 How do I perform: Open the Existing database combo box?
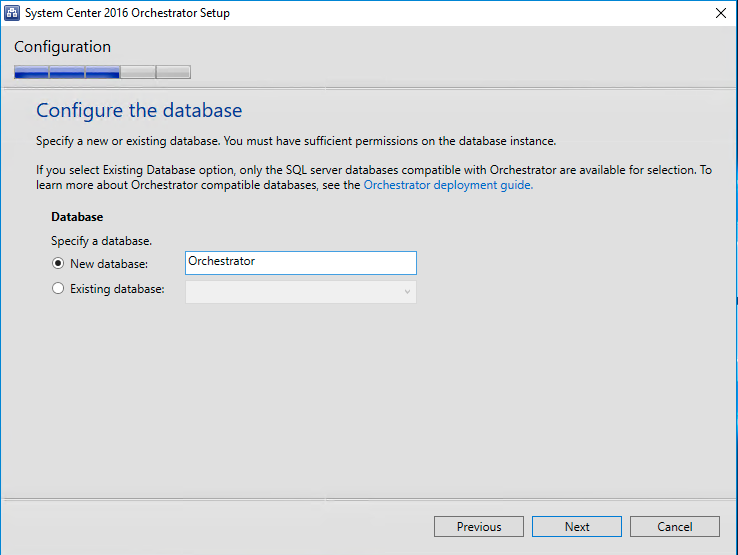[x=300, y=291]
